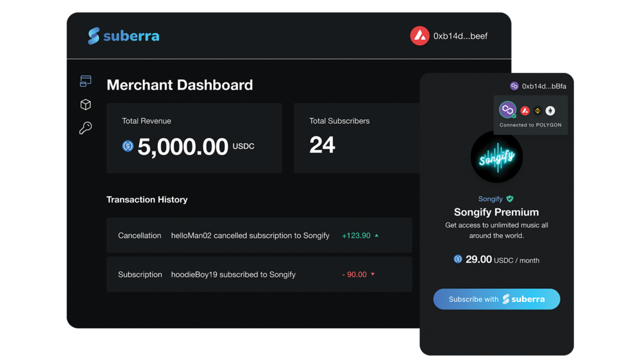Viewport: 644px width, 363px height.
Task: Open the billing card sidebar icon
Action: tap(86, 81)
